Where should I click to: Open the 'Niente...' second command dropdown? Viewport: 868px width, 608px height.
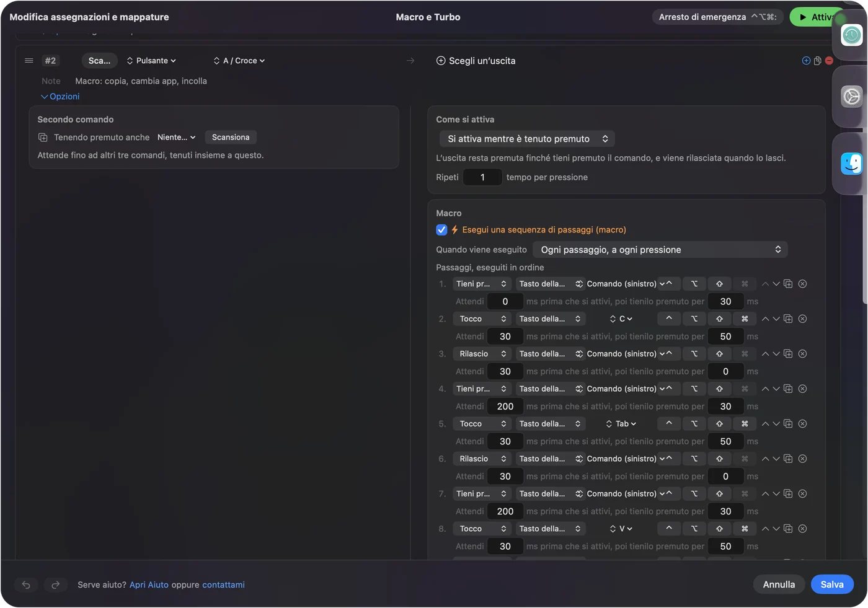[x=177, y=138]
